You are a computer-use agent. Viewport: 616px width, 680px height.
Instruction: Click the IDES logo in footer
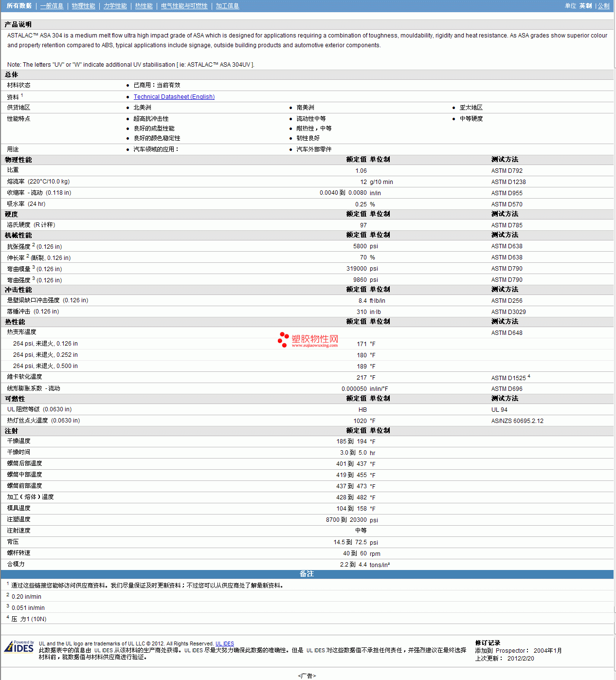[19, 646]
